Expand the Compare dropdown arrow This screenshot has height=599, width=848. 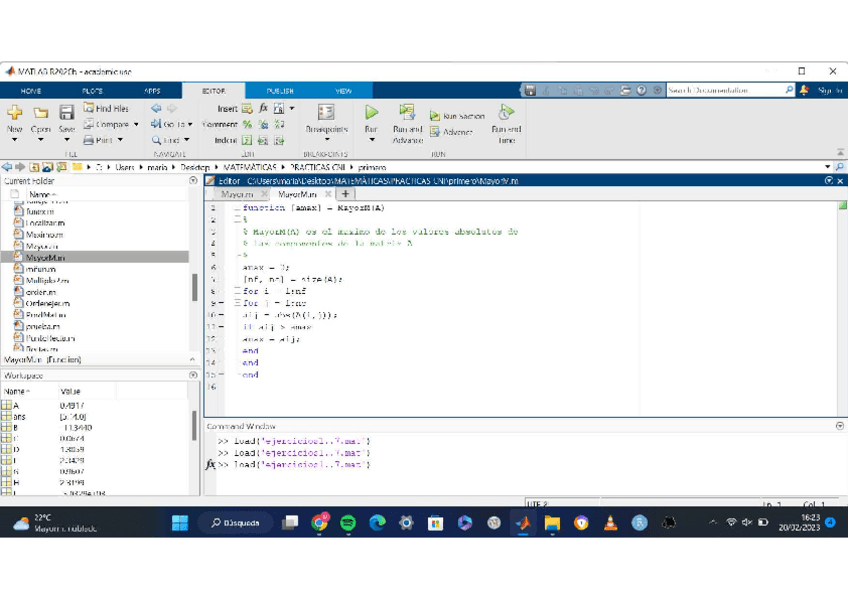tap(136, 125)
